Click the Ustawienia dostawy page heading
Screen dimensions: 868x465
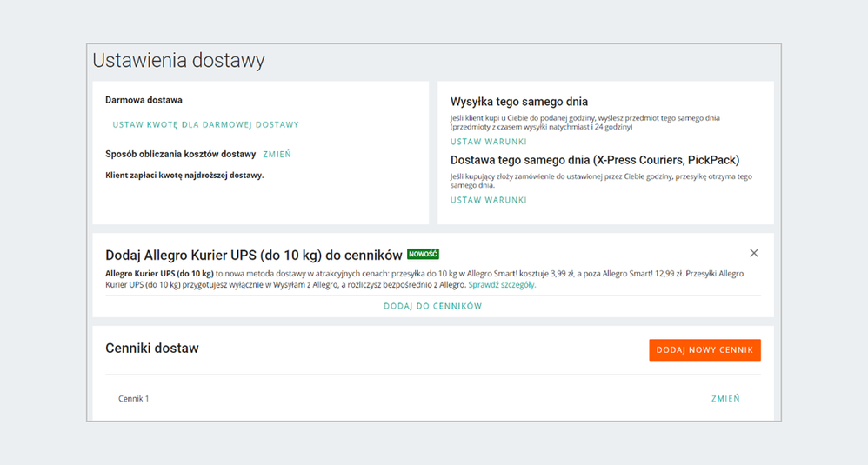pyautogui.click(x=178, y=61)
